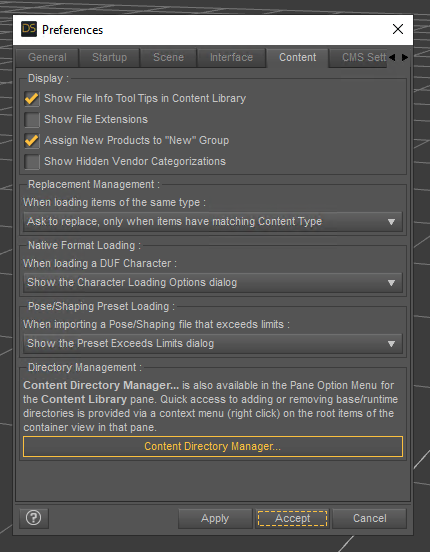Go to the Scene tab
Viewport: 430px width, 552px height.
[x=168, y=57]
